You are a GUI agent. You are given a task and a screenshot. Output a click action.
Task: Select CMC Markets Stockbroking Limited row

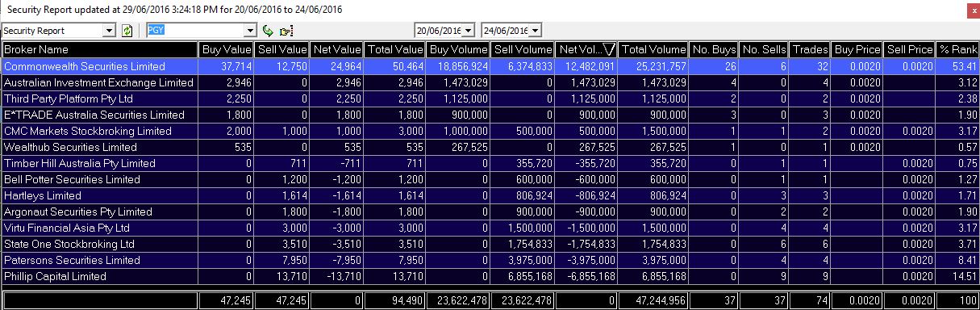[490, 131]
